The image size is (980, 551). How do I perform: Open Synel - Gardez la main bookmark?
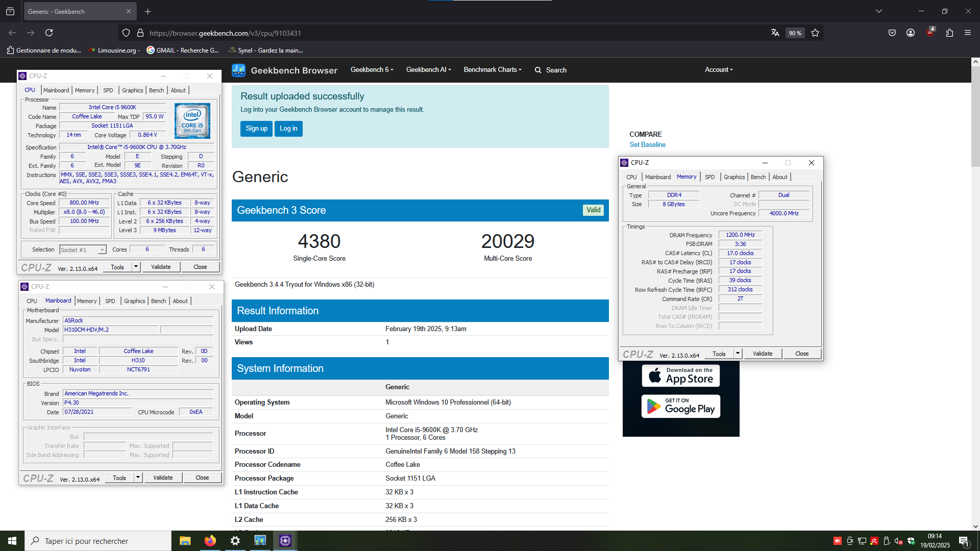[265, 50]
